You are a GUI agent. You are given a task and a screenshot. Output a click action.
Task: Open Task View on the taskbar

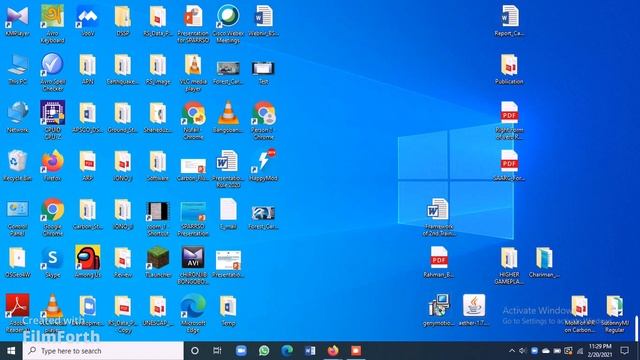tap(217, 351)
